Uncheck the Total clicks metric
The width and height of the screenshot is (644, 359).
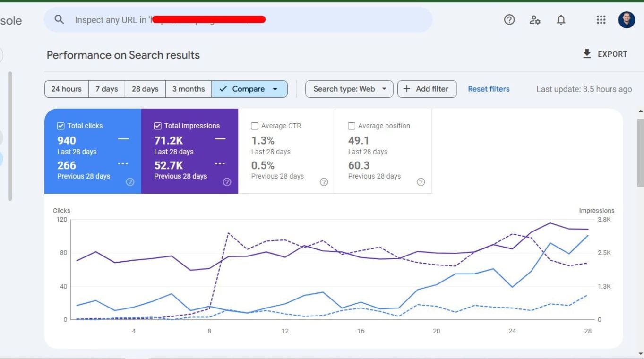60,125
